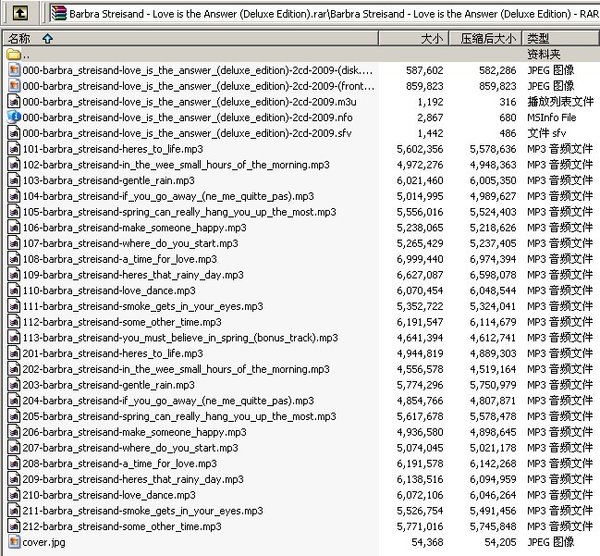Viewport: 600px width, 556px height.
Task: Select file name 212 some_other_time mp3
Action: 122,526
